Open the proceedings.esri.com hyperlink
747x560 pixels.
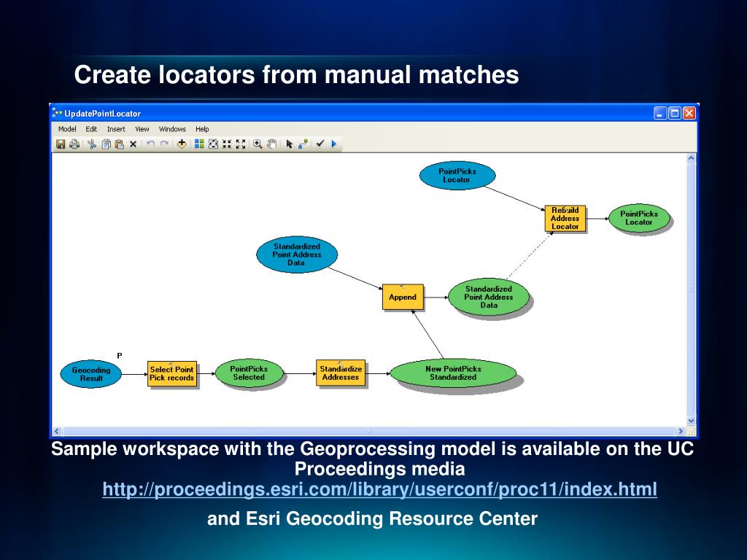(x=379, y=489)
